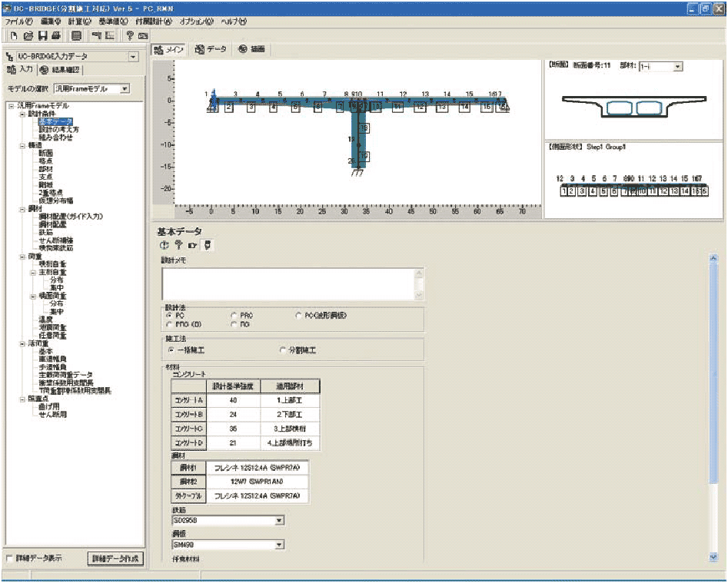The height and width of the screenshot is (583, 728).
Task: Open the ファイル(F) menu
Action: pyautogui.click(x=19, y=22)
